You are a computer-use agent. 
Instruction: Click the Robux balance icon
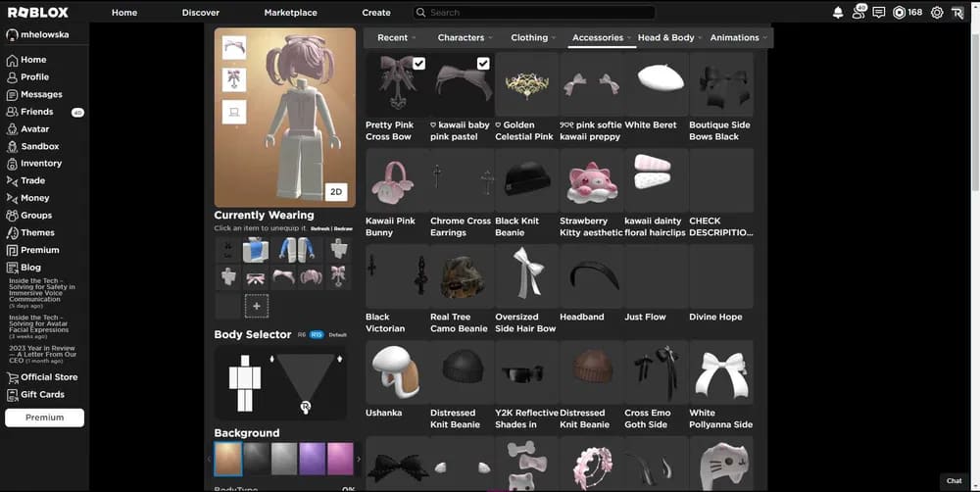(x=899, y=13)
